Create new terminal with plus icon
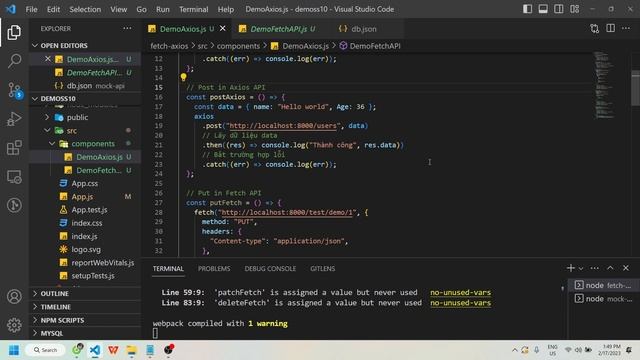This screenshot has width=640, height=360. (x=571, y=268)
